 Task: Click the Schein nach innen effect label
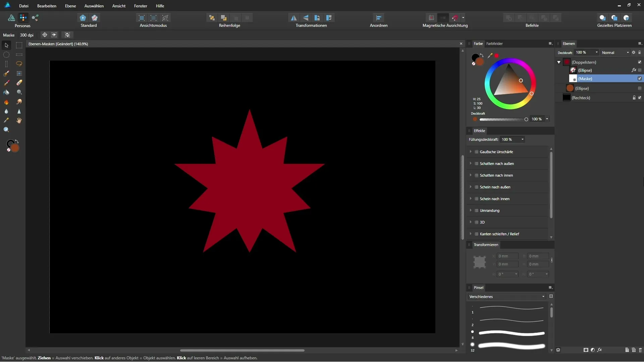[494, 199]
